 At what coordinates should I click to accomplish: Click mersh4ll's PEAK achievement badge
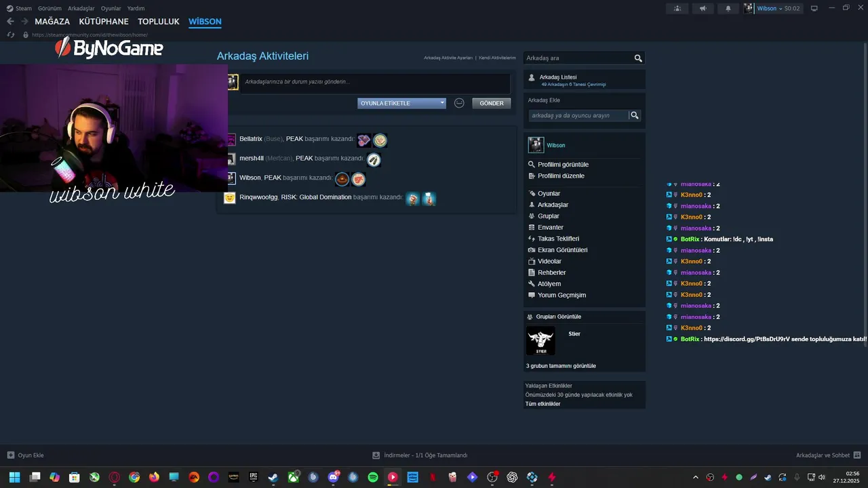(x=374, y=160)
